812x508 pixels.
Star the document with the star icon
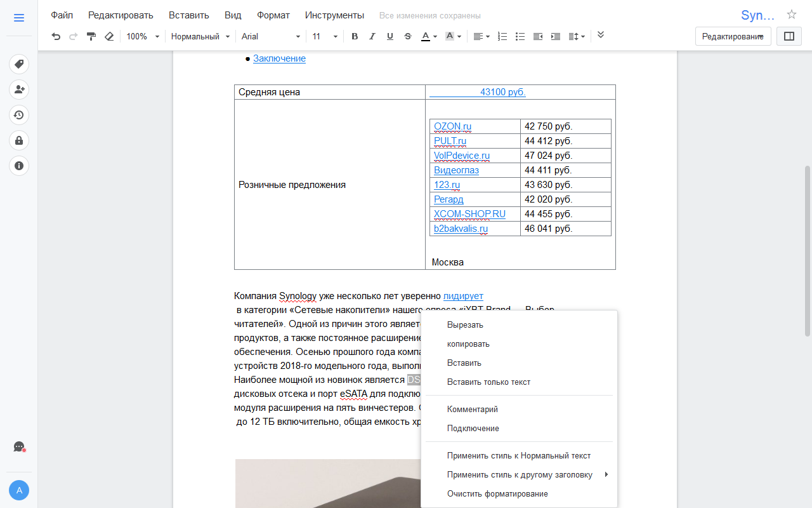click(792, 15)
